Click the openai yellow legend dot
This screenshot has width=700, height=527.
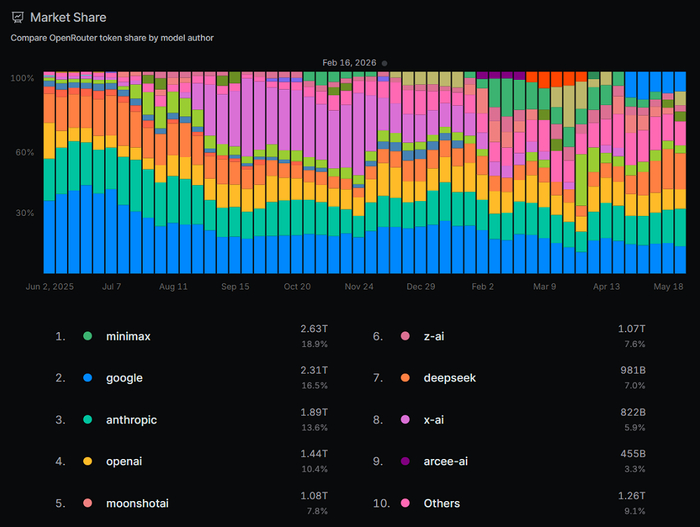(88, 461)
